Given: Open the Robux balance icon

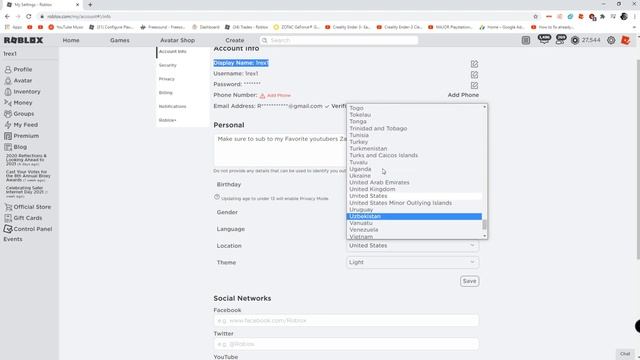Looking at the screenshot, I should (575, 40).
